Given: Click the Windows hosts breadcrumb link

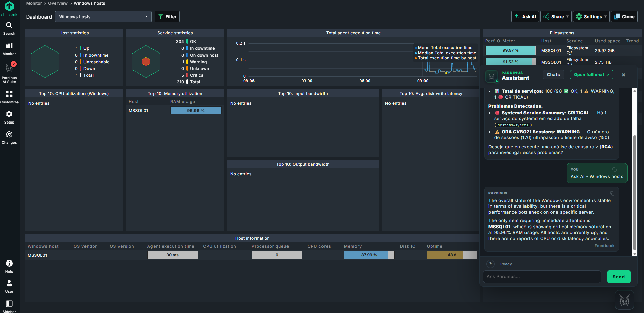Looking at the screenshot, I should 90,3.
